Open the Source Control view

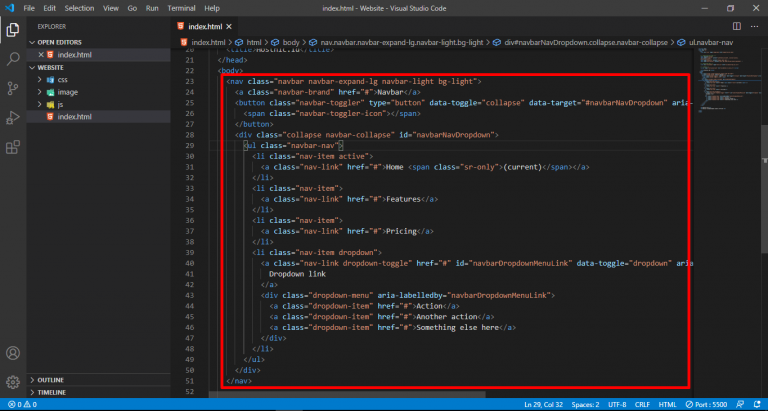tap(13, 88)
